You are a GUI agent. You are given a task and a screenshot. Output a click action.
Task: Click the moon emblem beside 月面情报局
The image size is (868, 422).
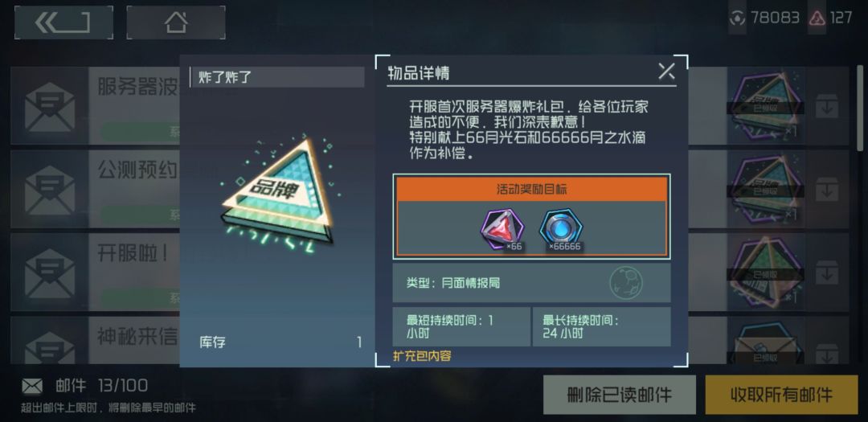point(625,282)
